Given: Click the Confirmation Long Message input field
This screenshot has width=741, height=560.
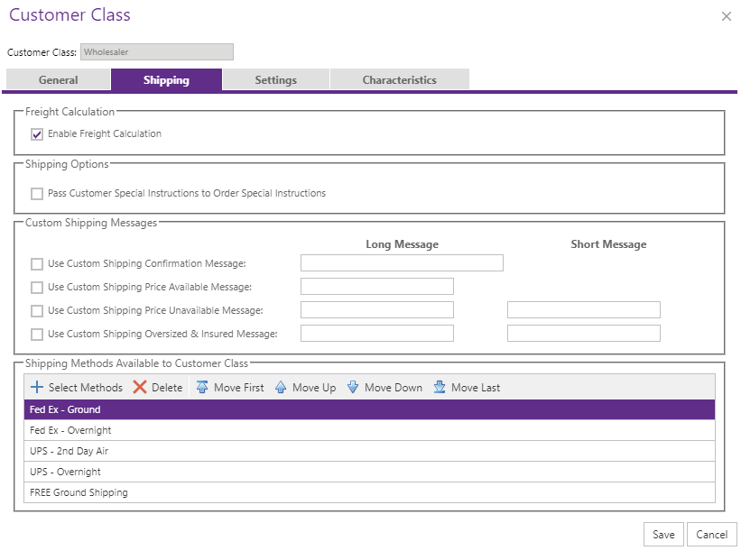Looking at the screenshot, I should pyautogui.click(x=402, y=263).
